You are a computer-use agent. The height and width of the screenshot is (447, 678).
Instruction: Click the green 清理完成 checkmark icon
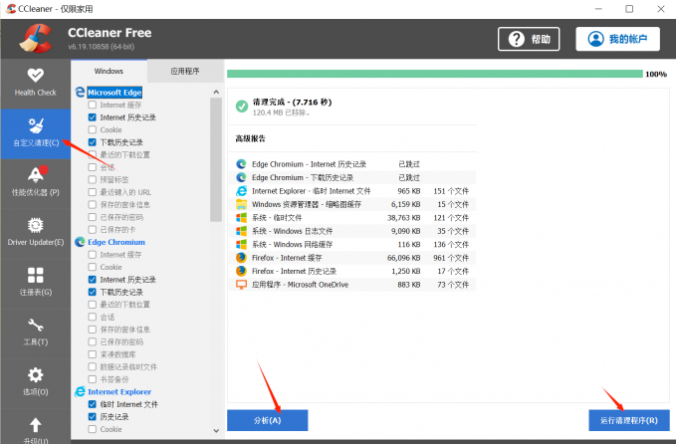point(242,106)
